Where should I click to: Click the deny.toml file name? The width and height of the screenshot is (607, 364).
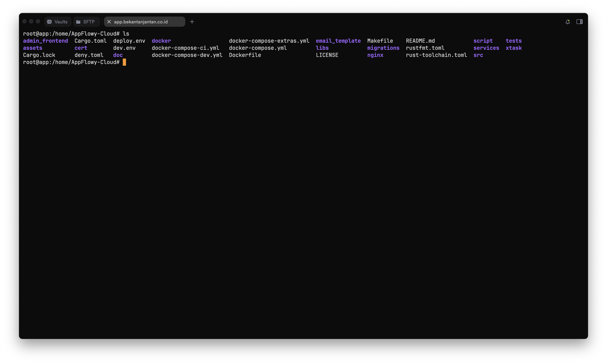click(x=89, y=55)
